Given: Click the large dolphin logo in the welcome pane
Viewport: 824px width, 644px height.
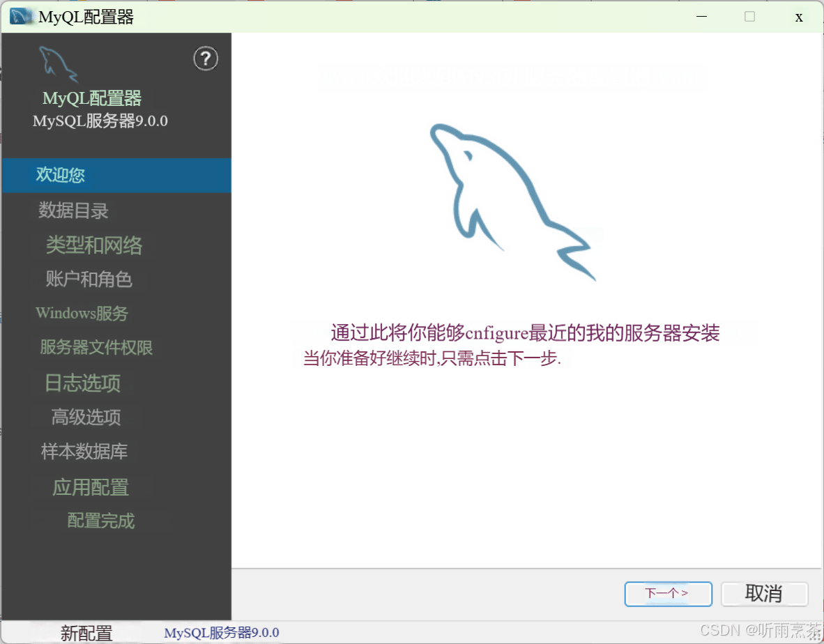Looking at the screenshot, I should point(512,201).
